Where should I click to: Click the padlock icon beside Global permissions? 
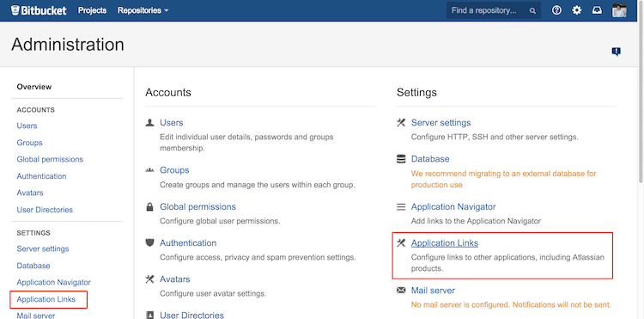click(150, 206)
